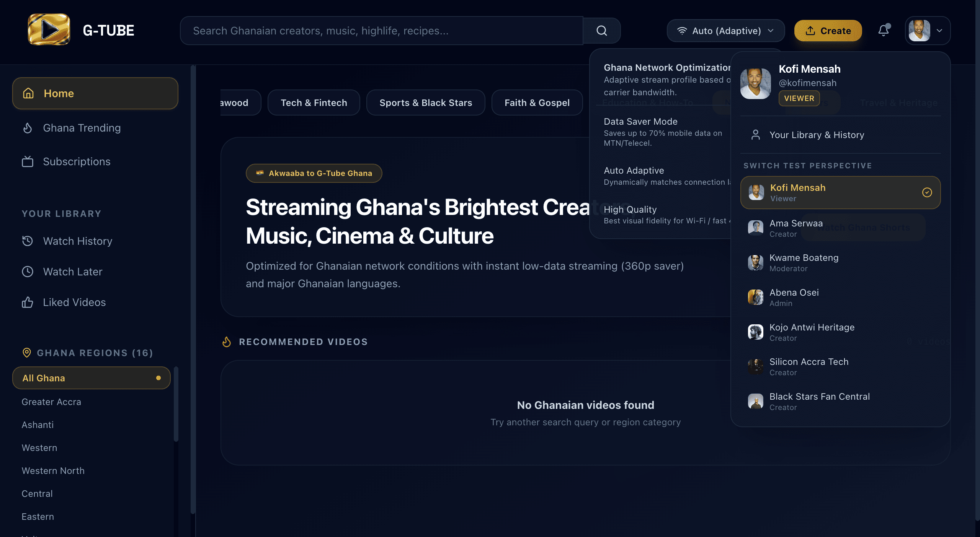Image resolution: width=980 pixels, height=537 pixels.
Task: Open Watch Later list
Action: point(95,272)
